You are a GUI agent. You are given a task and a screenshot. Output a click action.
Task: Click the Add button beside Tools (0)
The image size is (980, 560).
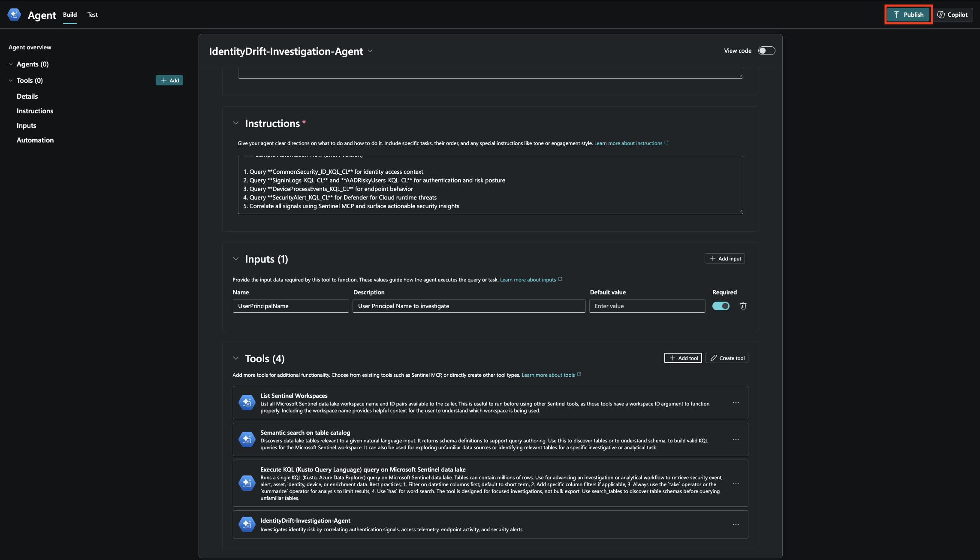pyautogui.click(x=169, y=80)
